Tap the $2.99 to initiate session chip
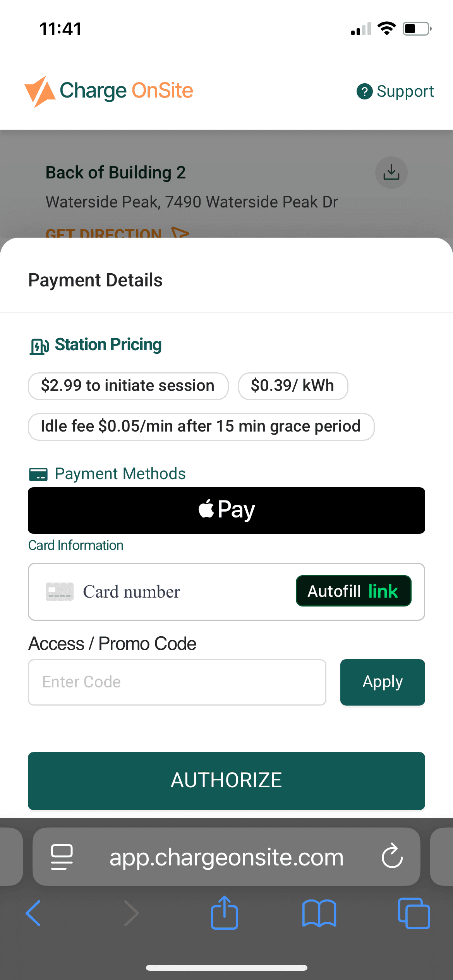Screen dimensions: 453x980 point(128,386)
